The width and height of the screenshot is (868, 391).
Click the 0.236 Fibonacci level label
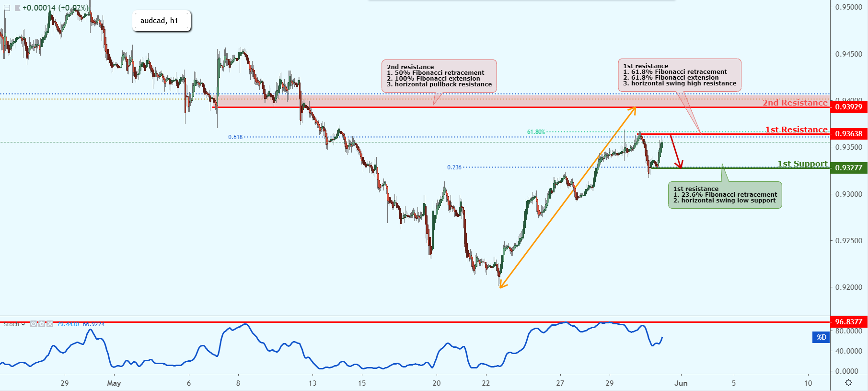point(454,167)
